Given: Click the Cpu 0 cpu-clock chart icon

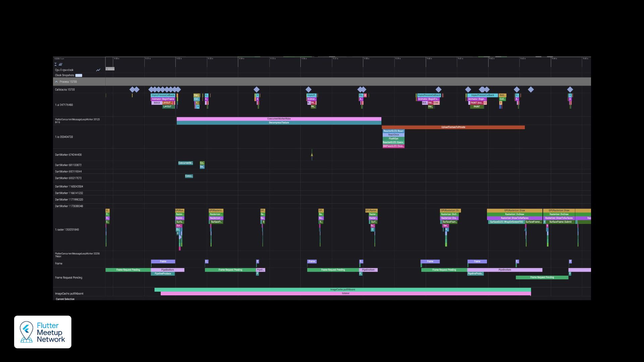Looking at the screenshot, I should [x=98, y=70].
